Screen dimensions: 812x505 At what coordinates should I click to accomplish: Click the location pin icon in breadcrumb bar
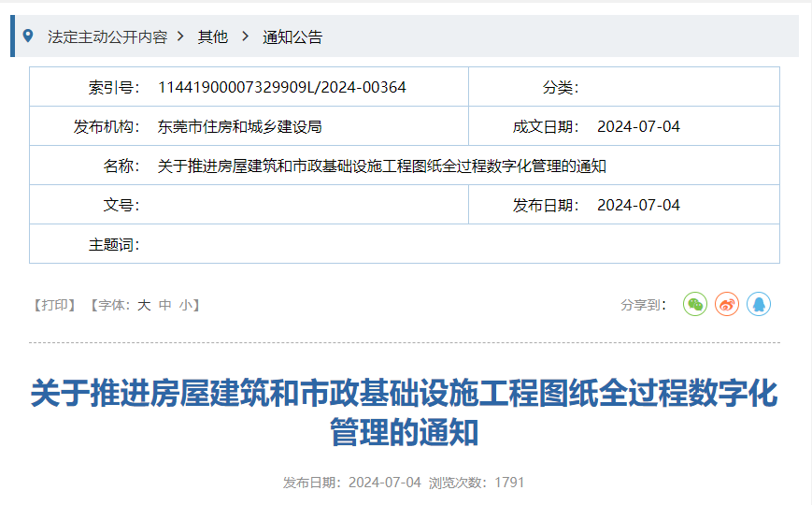[x=28, y=36]
